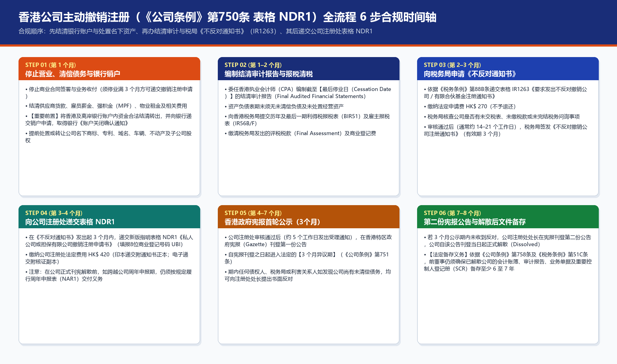Click heading 第二份宪报公告与解散后文件备存

tap(475, 222)
